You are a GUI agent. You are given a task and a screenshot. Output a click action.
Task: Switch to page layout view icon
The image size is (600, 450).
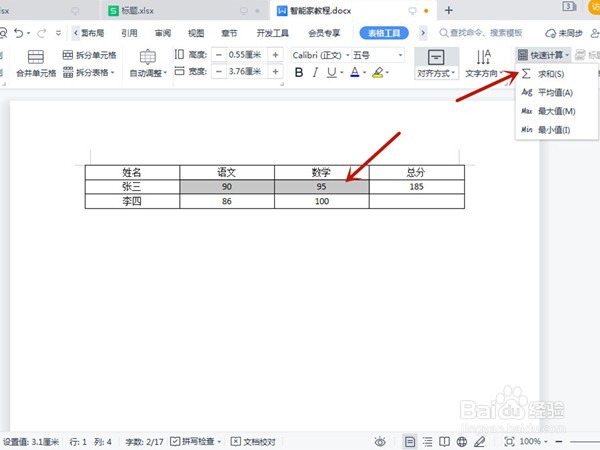point(410,442)
